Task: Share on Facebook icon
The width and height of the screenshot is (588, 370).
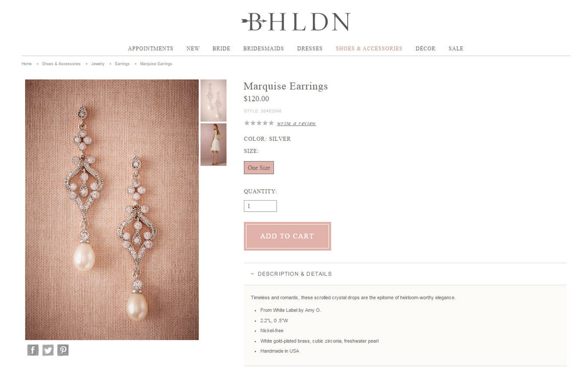Action: tap(33, 350)
